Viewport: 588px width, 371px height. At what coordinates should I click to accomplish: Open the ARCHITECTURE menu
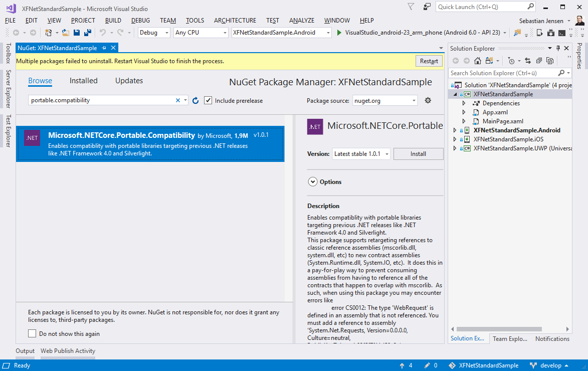(235, 21)
